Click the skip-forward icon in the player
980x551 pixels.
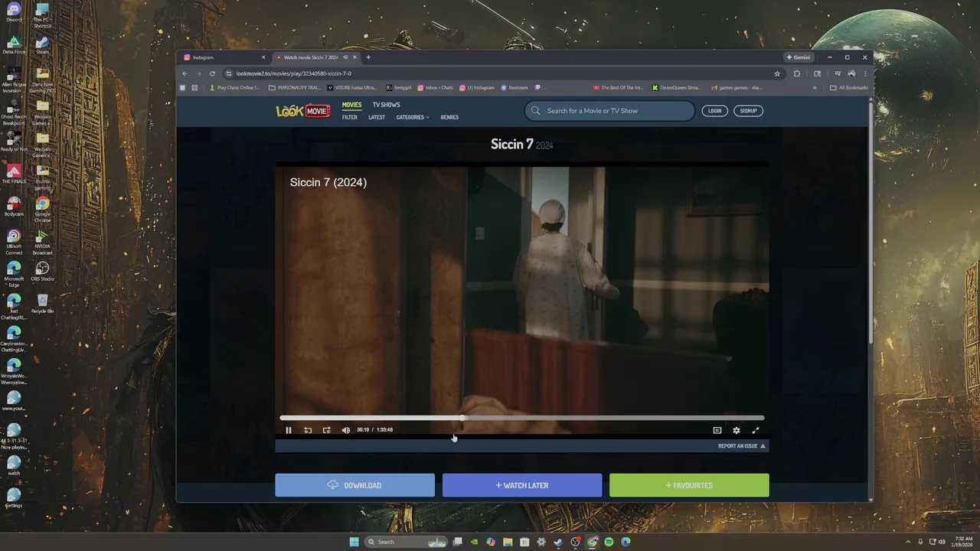click(327, 430)
